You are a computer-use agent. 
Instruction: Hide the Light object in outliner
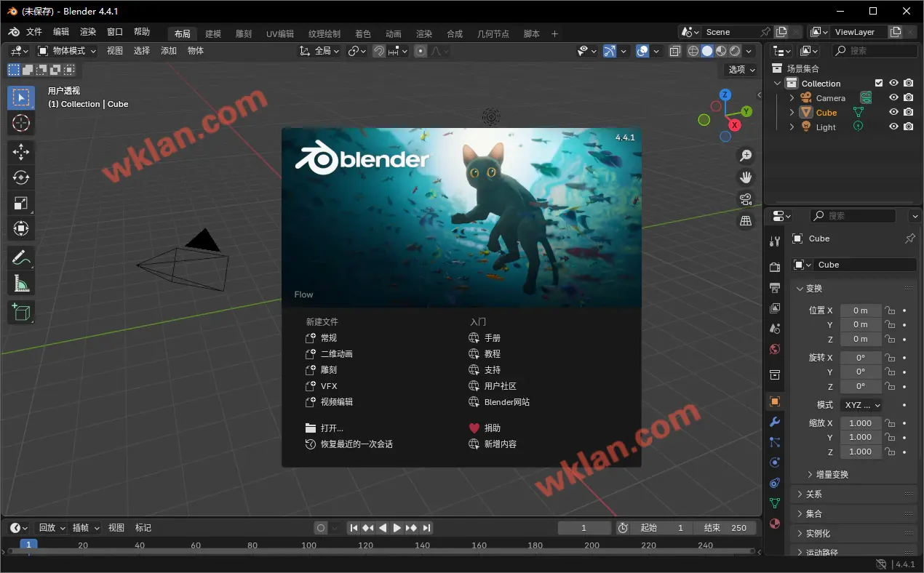click(x=894, y=127)
